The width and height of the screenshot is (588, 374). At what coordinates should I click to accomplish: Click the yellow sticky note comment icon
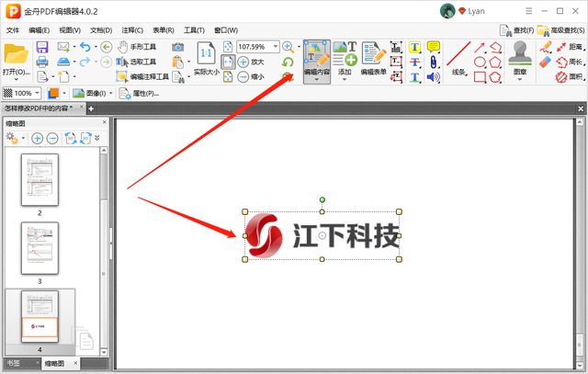(x=433, y=47)
